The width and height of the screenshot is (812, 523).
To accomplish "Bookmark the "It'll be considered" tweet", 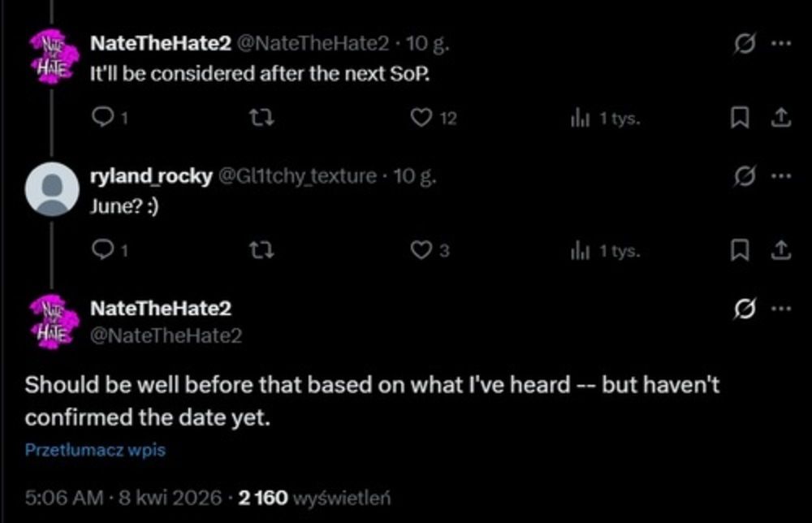I will coord(741,119).
